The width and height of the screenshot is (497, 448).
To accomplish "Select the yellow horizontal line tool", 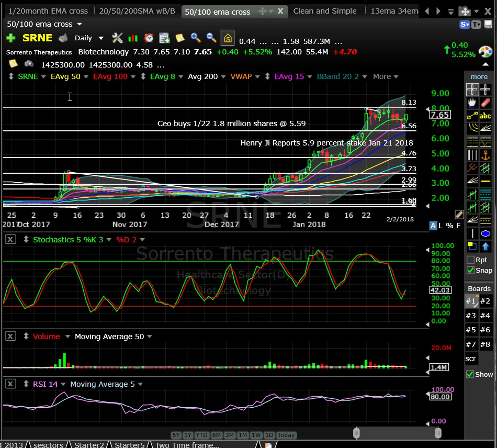I will (485, 181).
